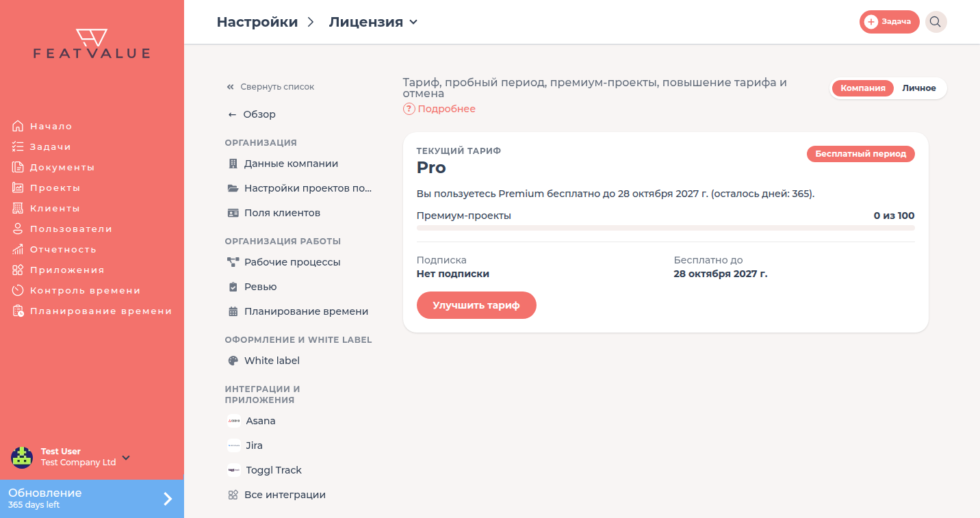The image size is (980, 518).
Task: Click the Нет подписки text
Action: pyautogui.click(x=453, y=274)
